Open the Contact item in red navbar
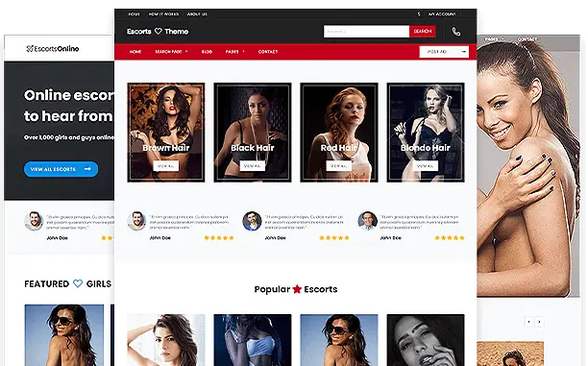 (x=268, y=52)
